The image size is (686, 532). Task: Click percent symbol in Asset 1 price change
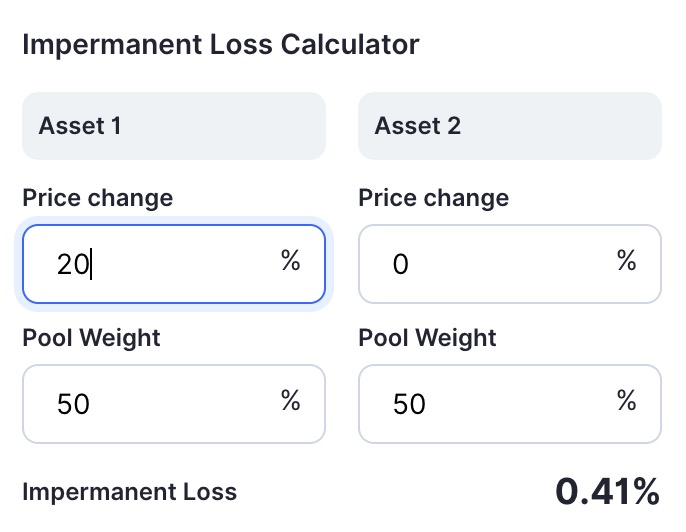[x=290, y=260]
